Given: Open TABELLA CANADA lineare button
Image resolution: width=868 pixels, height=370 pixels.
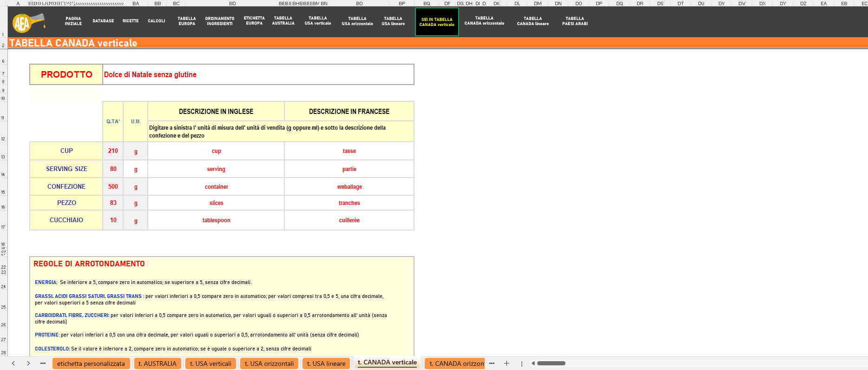Looking at the screenshot, I should pyautogui.click(x=533, y=21).
